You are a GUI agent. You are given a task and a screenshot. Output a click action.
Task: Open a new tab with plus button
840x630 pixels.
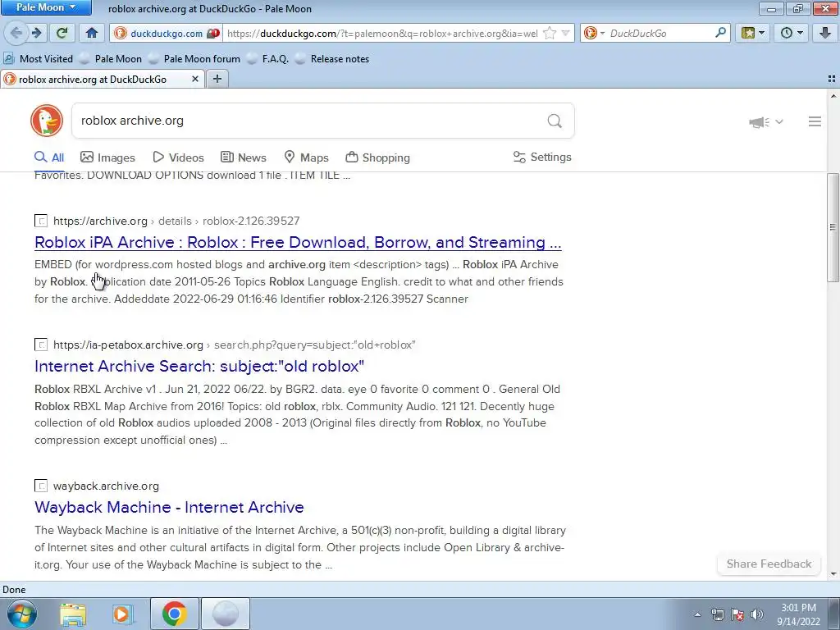coord(217,79)
